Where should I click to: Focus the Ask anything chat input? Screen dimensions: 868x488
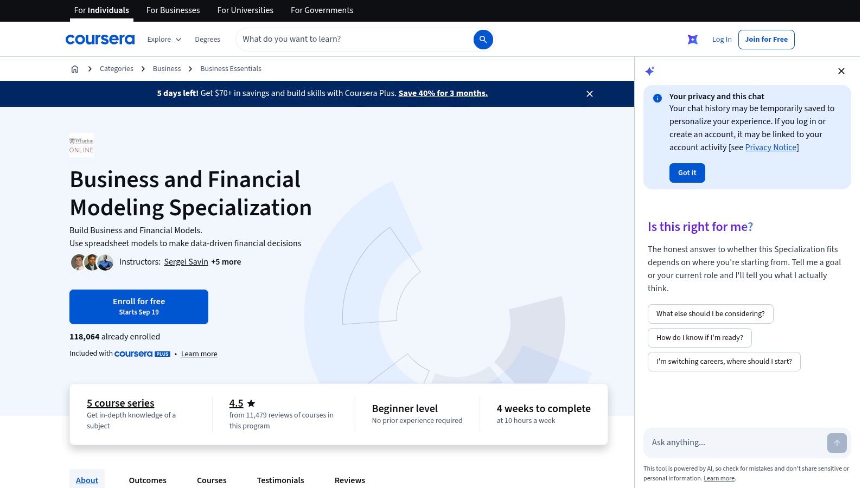[x=735, y=442]
